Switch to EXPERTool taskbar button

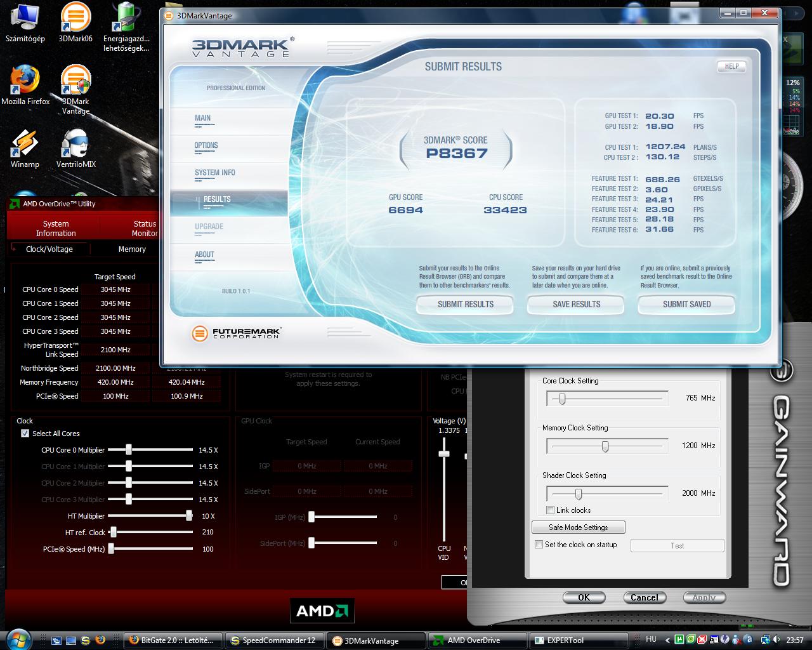tap(580, 640)
